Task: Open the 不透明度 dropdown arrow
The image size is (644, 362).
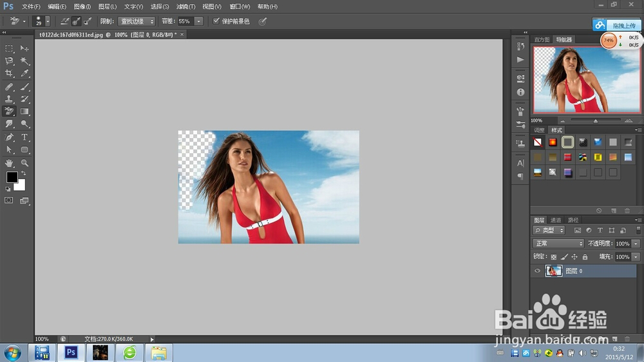Action: coord(636,243)
